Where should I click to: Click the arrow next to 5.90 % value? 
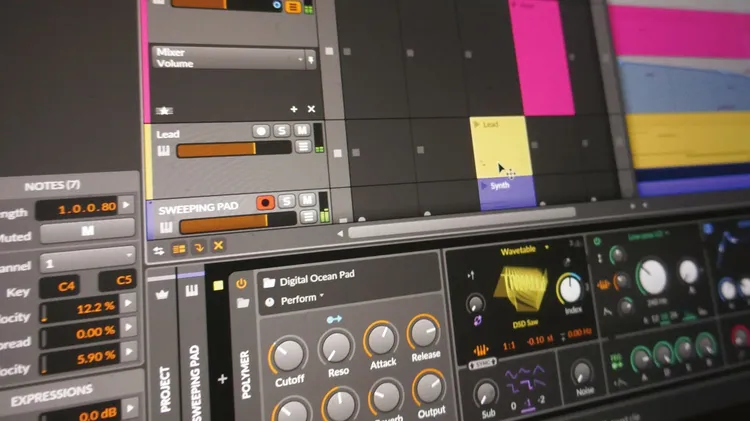click(129, 351)
